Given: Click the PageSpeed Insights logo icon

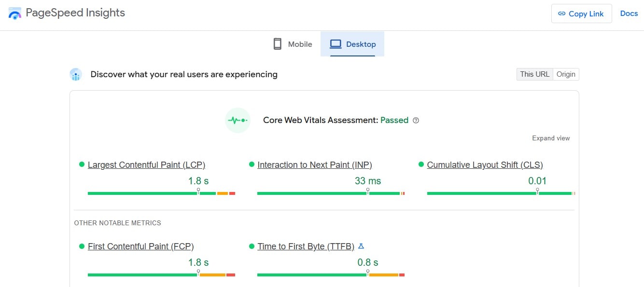Looking at the screenshot, I should [15, 14].
